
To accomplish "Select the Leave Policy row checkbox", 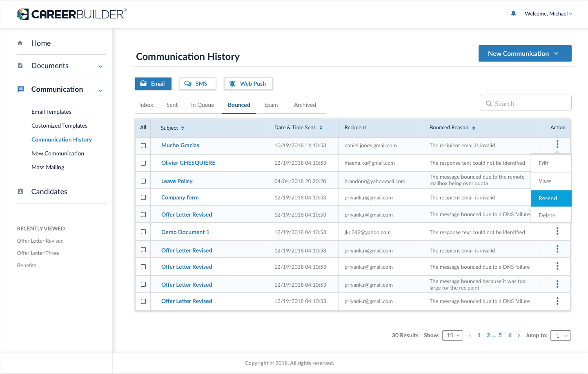I will coord(143,181).
